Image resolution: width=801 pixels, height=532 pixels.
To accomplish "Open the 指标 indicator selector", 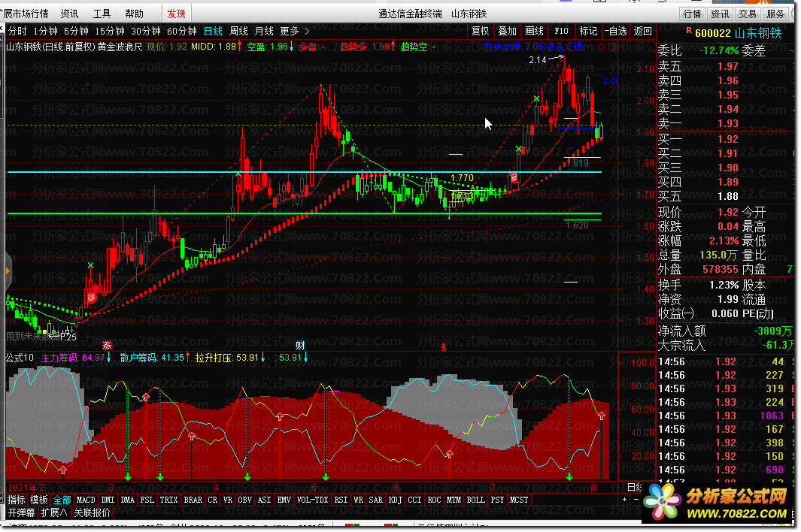I will tap(17, 500).
